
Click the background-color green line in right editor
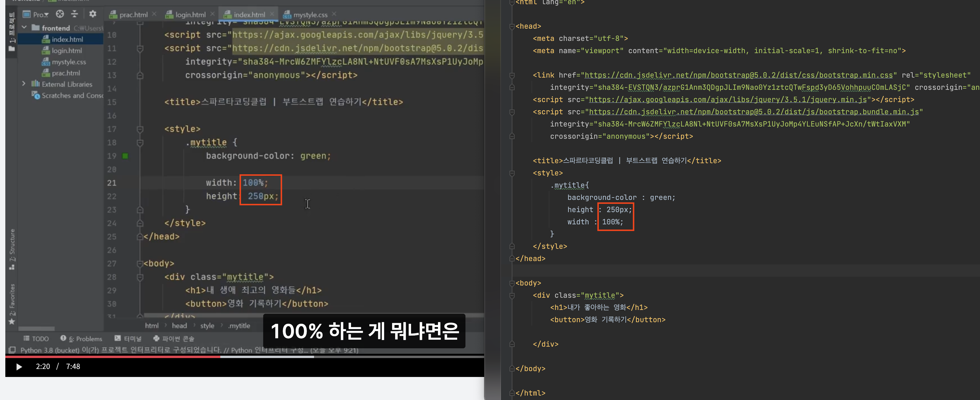(621, 198)
